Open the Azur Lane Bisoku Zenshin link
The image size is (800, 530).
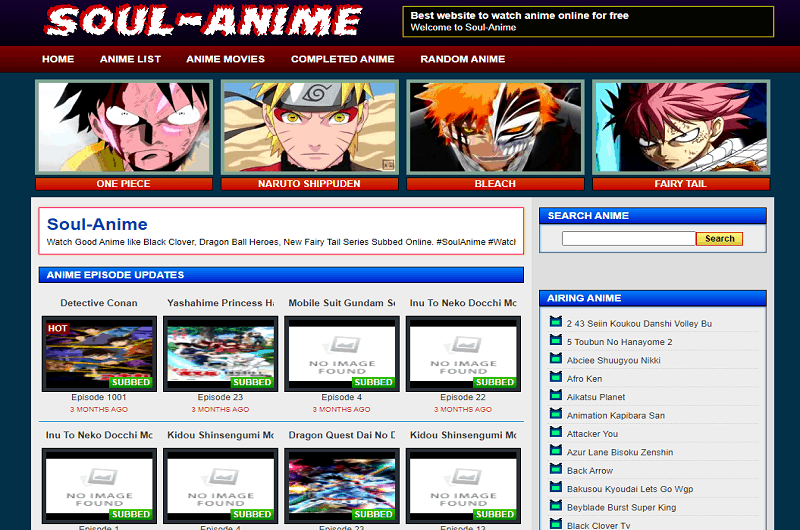622,452
